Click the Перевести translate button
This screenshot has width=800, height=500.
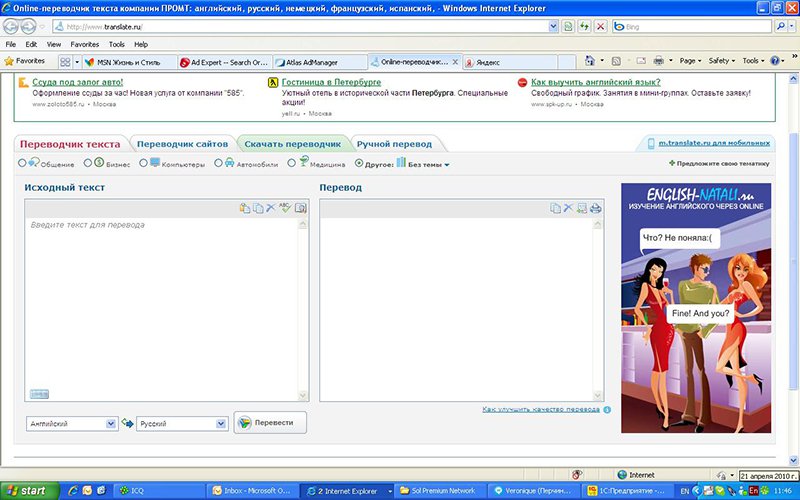pyautogui.click(x=270, y=423)
